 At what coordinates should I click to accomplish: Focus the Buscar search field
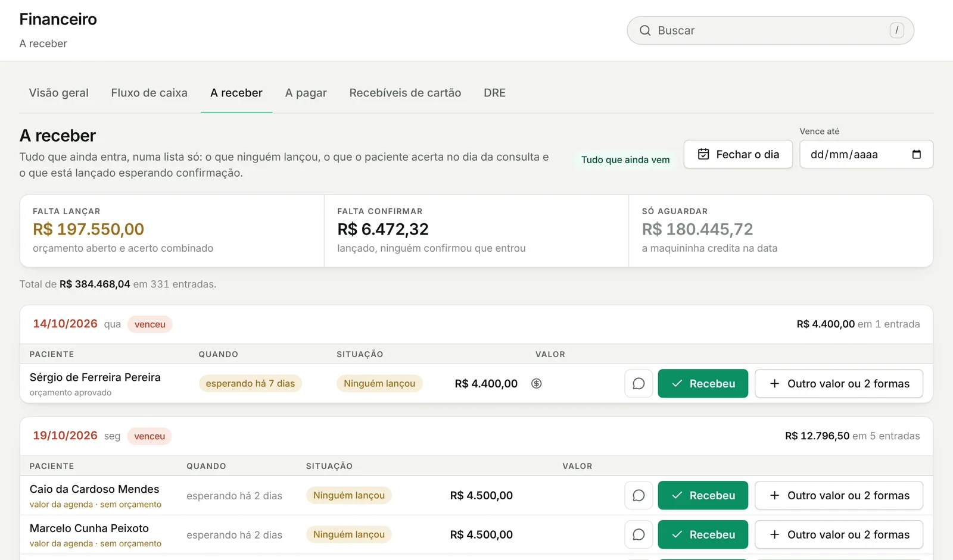771,30
